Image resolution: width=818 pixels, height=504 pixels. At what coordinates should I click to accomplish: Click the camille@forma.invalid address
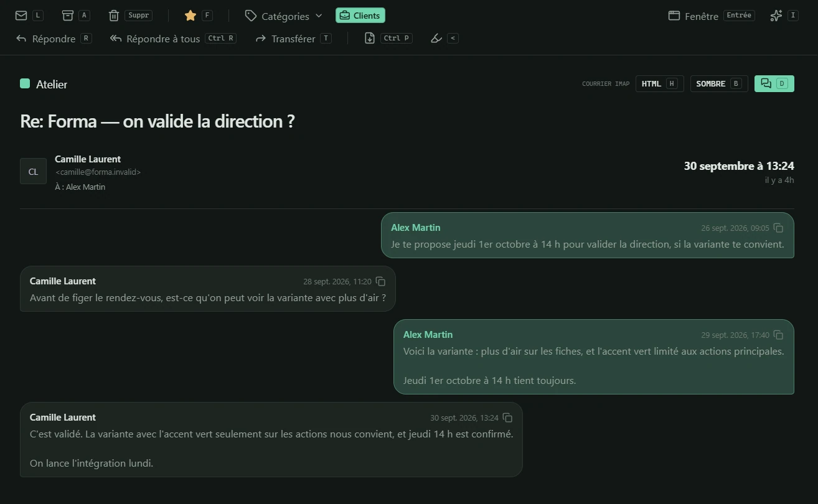pyautogui.click(x=98, y=172)
